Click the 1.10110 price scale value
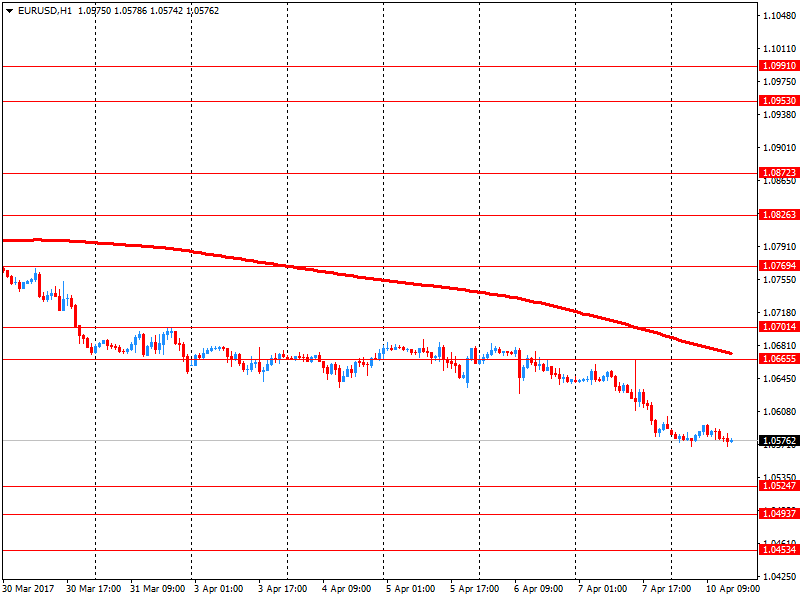Image resolution: width=800 pixels, height=600 pixels. [x=780, y=49]
